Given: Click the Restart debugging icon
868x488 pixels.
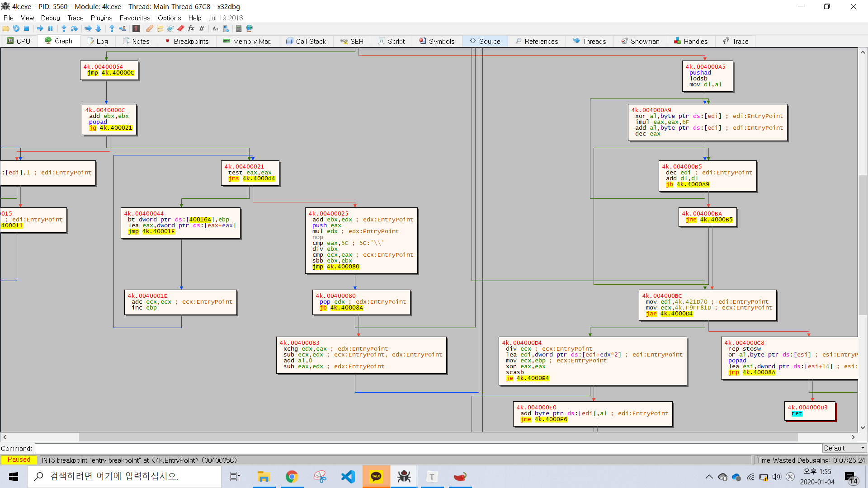Looking at the screenshot, I should pos(16,28).
